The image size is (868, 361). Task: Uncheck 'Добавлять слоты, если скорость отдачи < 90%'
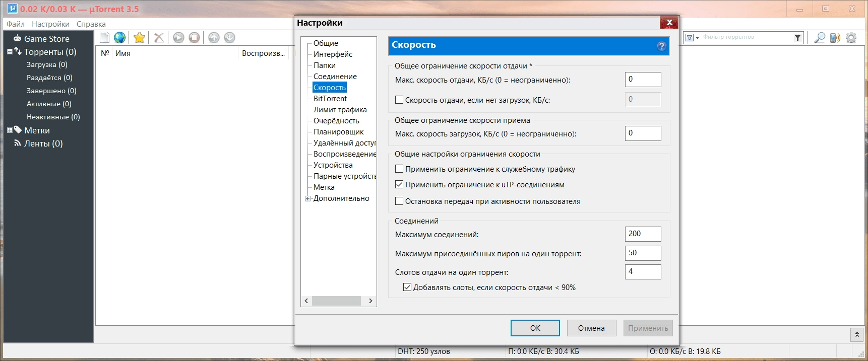407,287
